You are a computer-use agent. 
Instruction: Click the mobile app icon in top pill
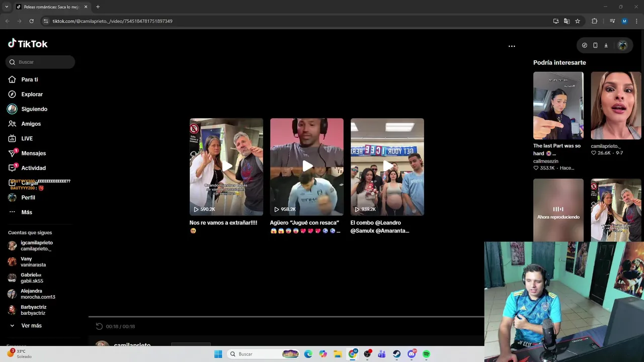point(595,45)
